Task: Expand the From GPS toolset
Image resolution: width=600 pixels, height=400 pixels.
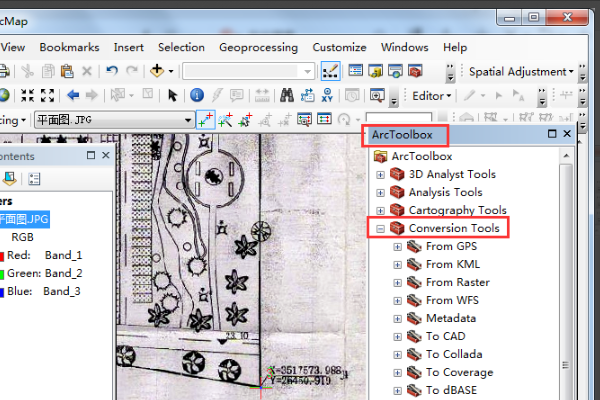Action: [x=398, y=247]
